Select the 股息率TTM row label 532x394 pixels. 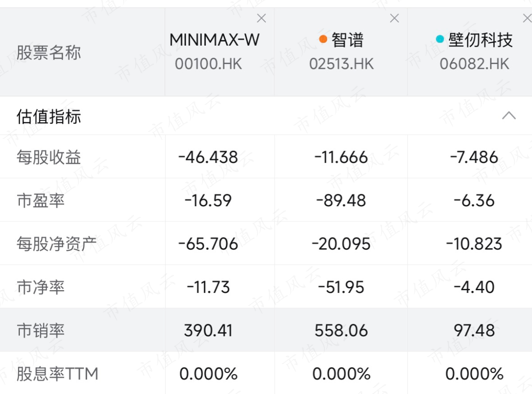[x=57, y=374]
